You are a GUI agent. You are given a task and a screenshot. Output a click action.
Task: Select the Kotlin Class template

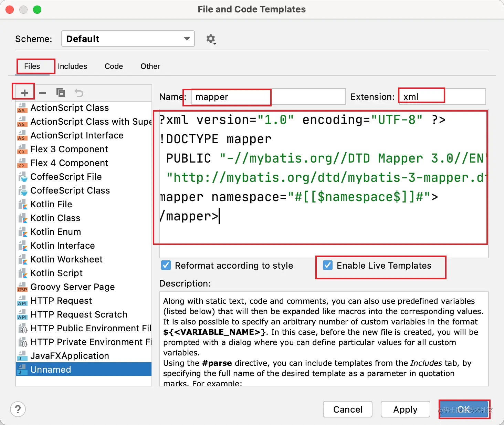84,218
